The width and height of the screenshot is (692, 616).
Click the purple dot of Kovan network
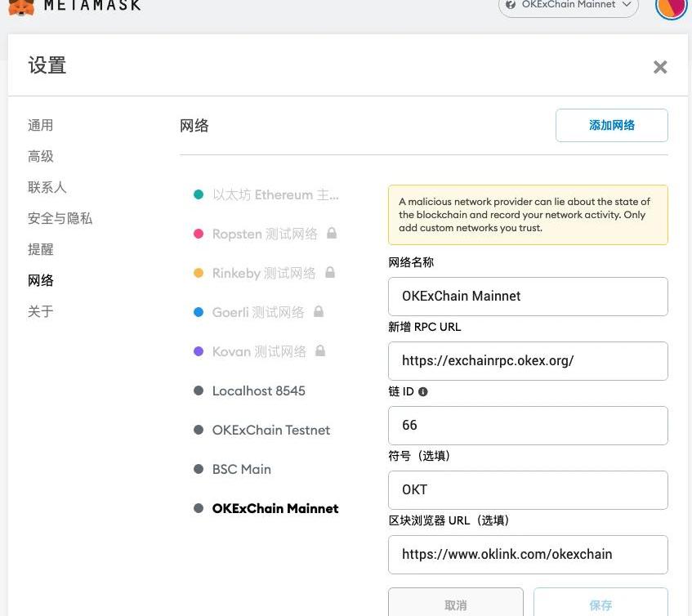[199, 351]
